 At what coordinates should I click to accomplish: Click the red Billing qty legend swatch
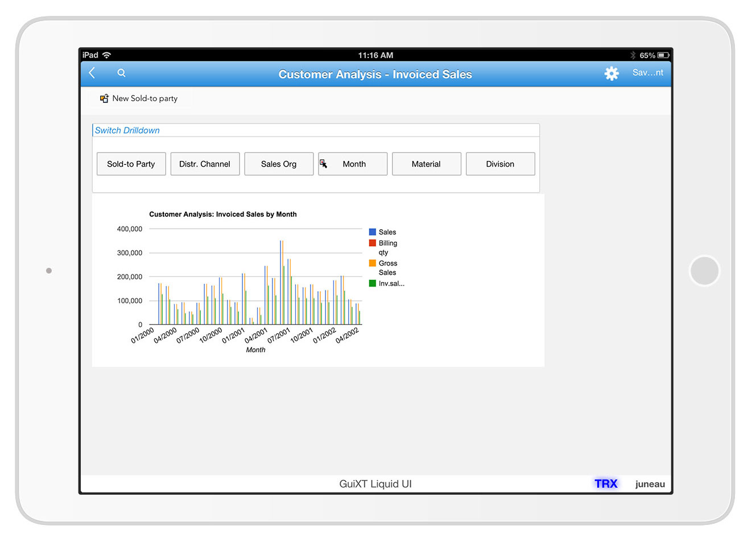(x=373, y=243)
